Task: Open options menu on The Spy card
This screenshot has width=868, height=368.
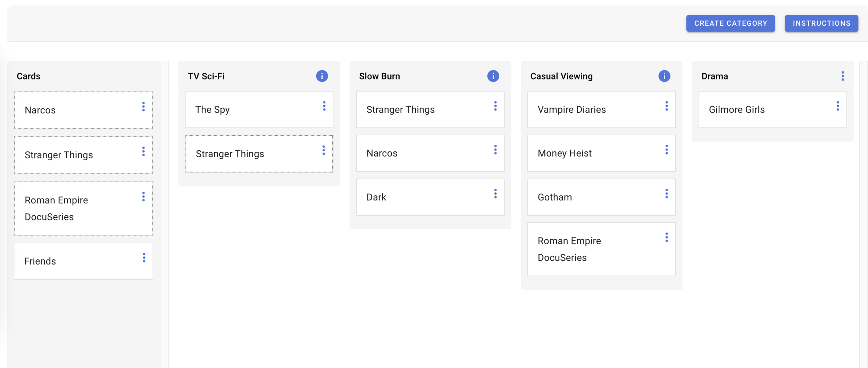Action: [324, 106]
